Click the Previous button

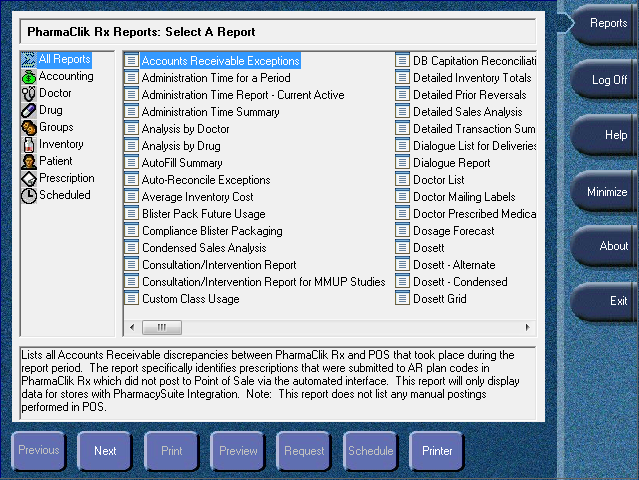tap(39, 450)
